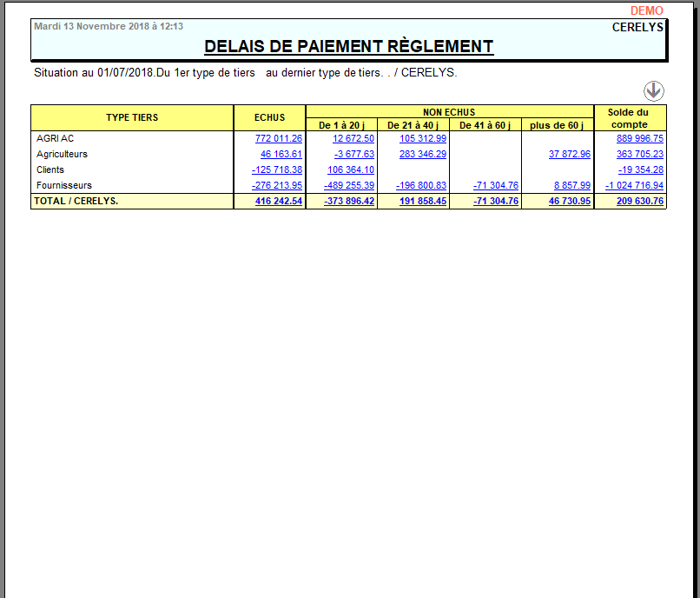Image resolution: width=700 pixels, height=598 pixels.
Task: Click the DELAIS DE PAIEMENT RÈGLEMENT title
Action: (x=348, y=47)
